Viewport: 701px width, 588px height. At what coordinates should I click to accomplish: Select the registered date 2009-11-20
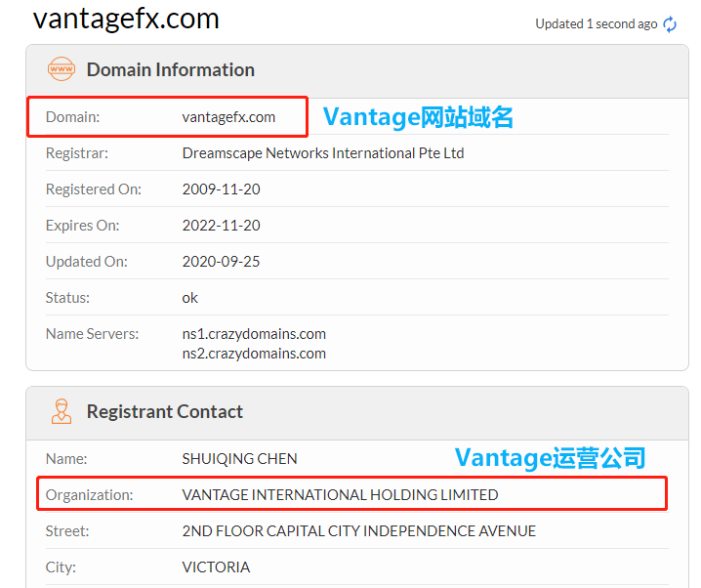[x=221, y=189]
